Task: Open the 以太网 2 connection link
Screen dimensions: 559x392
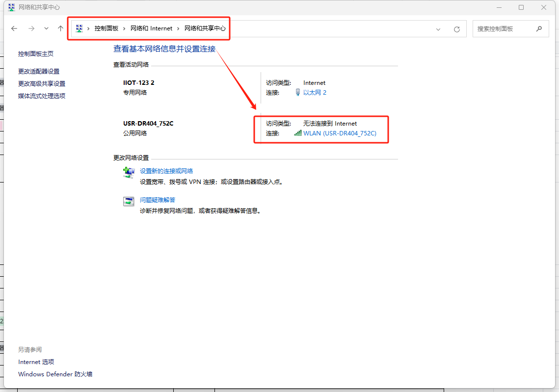Action: (315, 92)
